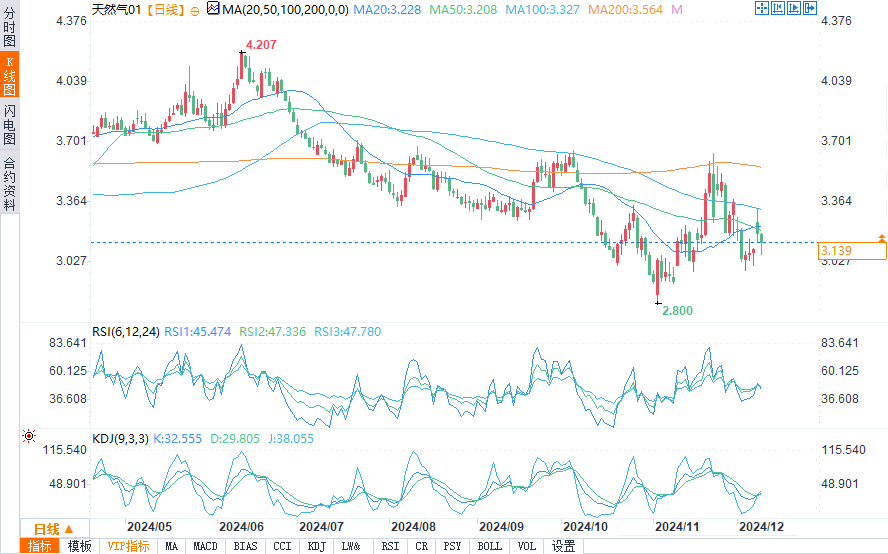This screenshot has height=554, width=888.
Task: Click the 2024/08 date axis label
Action: pos(413,527)
